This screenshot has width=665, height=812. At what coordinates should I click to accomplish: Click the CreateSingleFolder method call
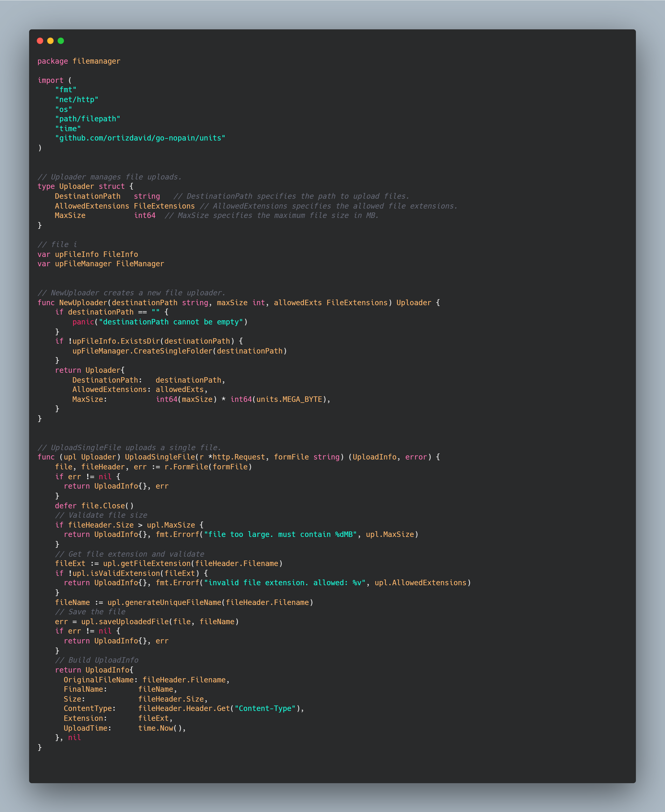point(173,351)
